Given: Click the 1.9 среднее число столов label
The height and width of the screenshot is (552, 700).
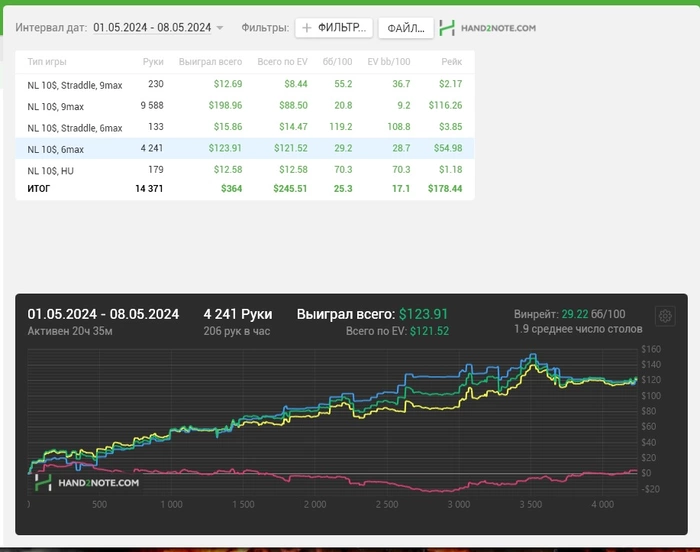Looking at the screenshot, I should pos(578,329).
